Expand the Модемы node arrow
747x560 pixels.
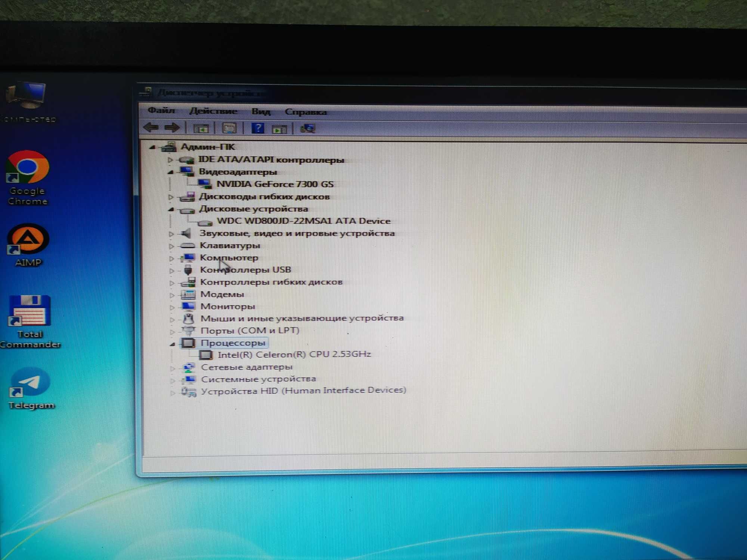coord(172,295)
